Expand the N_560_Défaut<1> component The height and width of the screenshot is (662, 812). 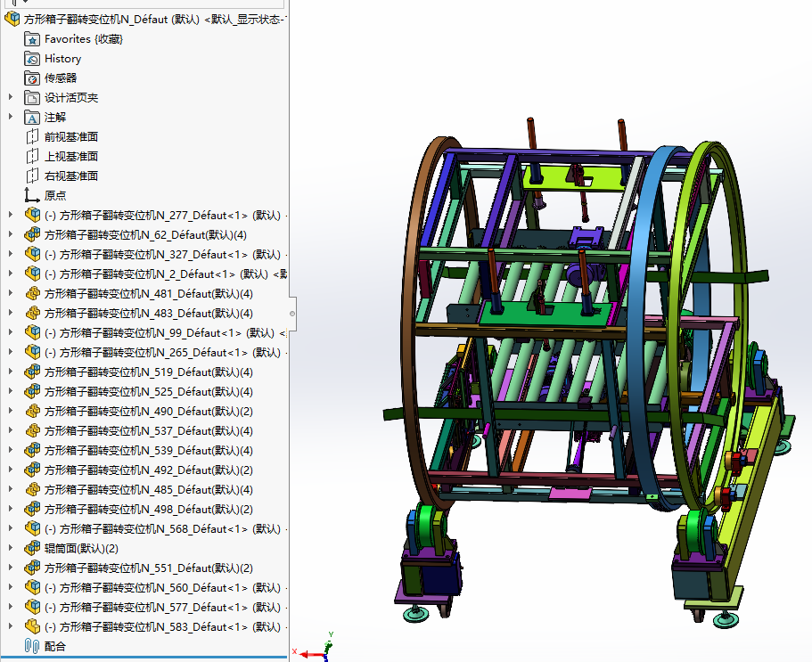click(11, 587)
